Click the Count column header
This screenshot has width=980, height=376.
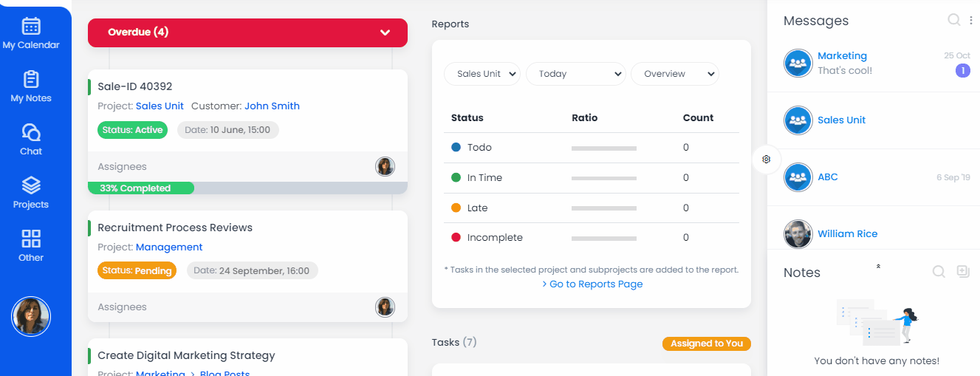pyautogui.click(x=698, y=118)
